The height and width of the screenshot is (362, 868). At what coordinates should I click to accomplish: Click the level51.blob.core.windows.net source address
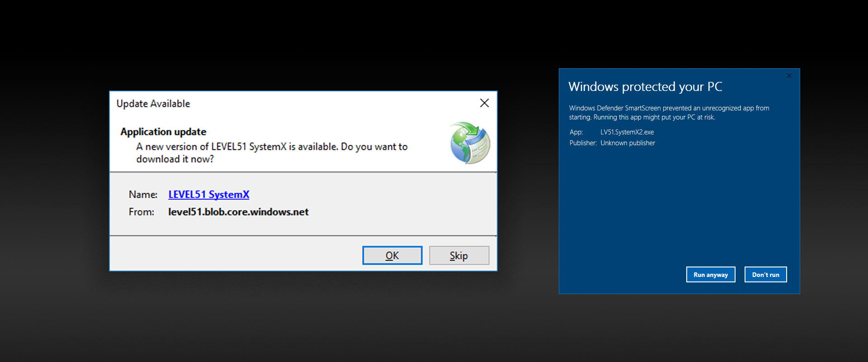[238, 212]
